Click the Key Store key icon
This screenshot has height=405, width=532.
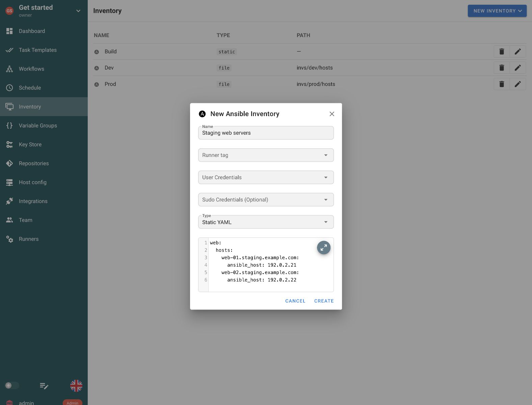tap(9, 144)
